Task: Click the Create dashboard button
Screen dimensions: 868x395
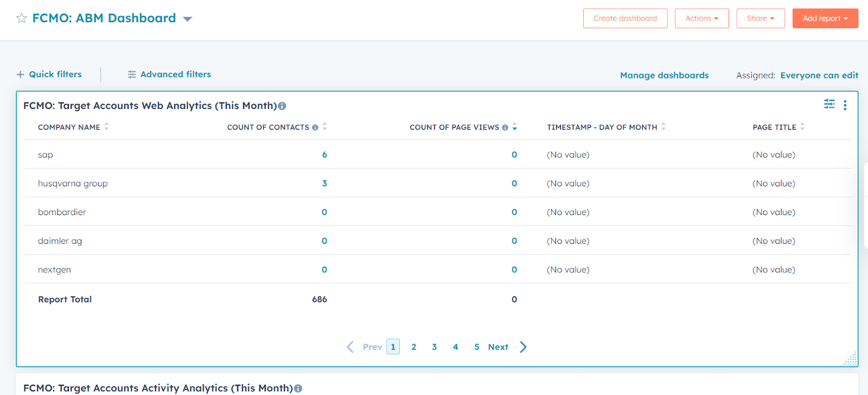Action: (x=625, y=18)
